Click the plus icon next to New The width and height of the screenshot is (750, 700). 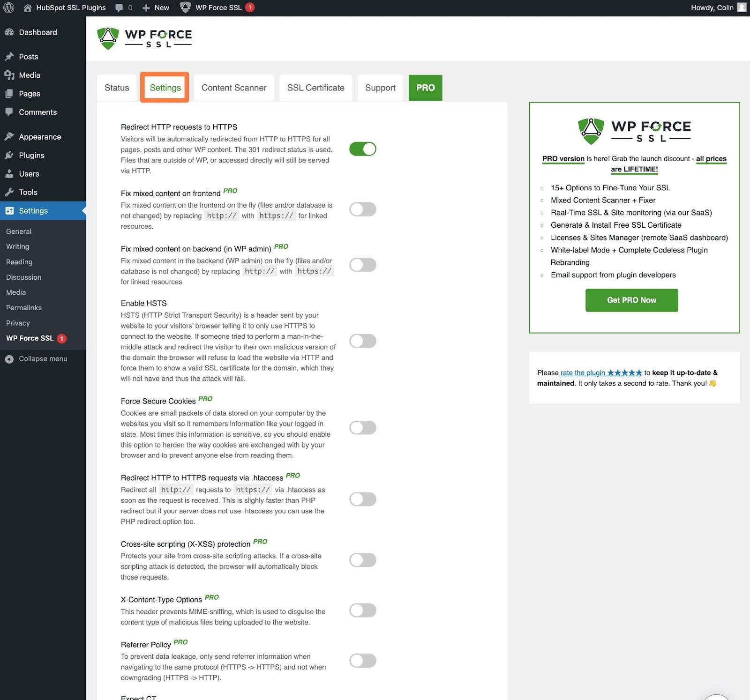(146, 8)
